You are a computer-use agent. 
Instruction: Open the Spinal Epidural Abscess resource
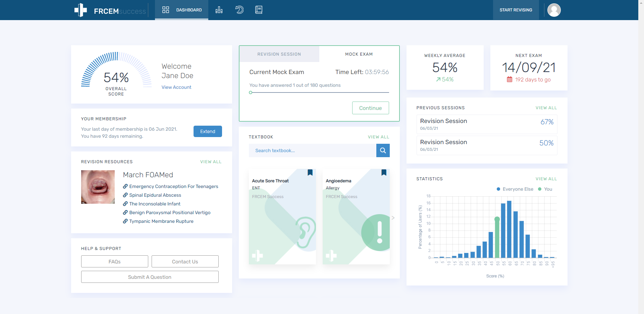(155, 195)
